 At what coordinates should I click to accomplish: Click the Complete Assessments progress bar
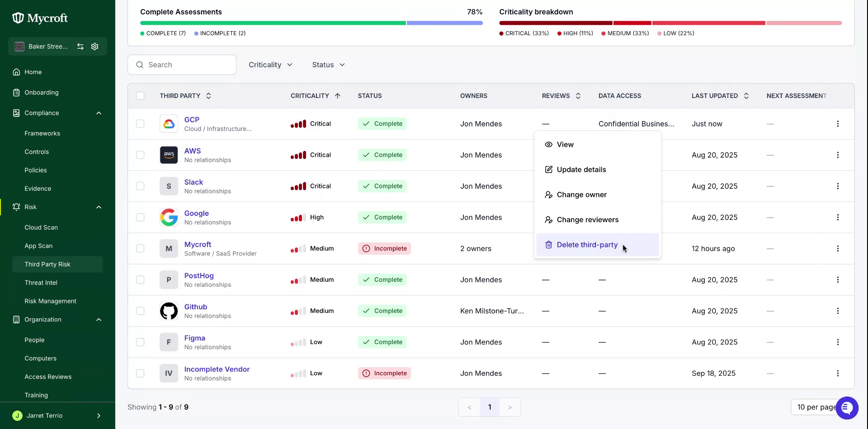tap(311, 23)
